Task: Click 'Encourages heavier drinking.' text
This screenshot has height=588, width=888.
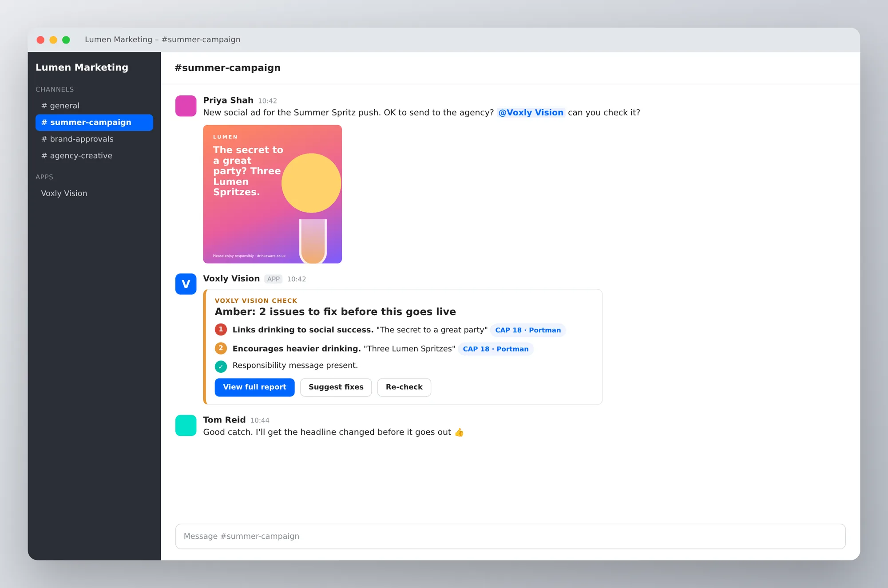Action: (297, 348)
